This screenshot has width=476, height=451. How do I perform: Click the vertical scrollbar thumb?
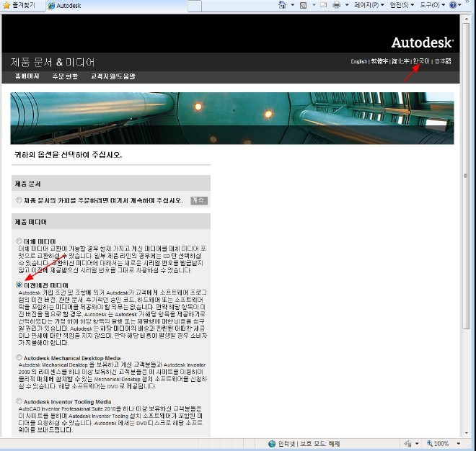tap(467, 176)
